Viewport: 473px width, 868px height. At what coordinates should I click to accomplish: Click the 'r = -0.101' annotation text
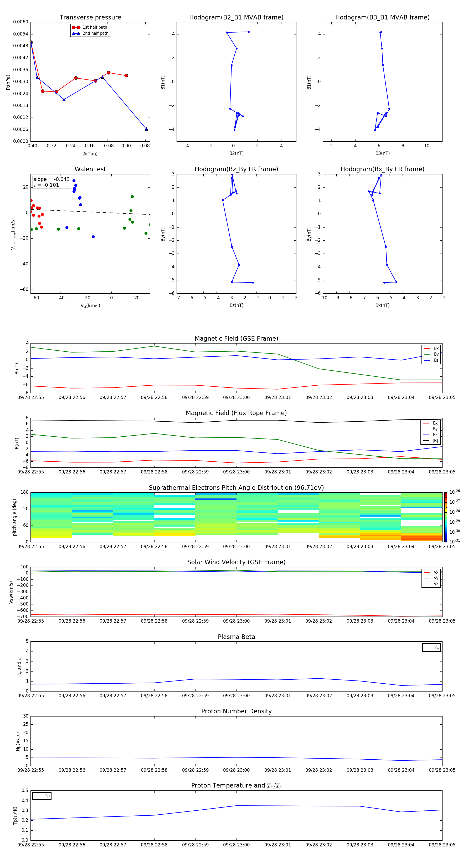[47, 185]
